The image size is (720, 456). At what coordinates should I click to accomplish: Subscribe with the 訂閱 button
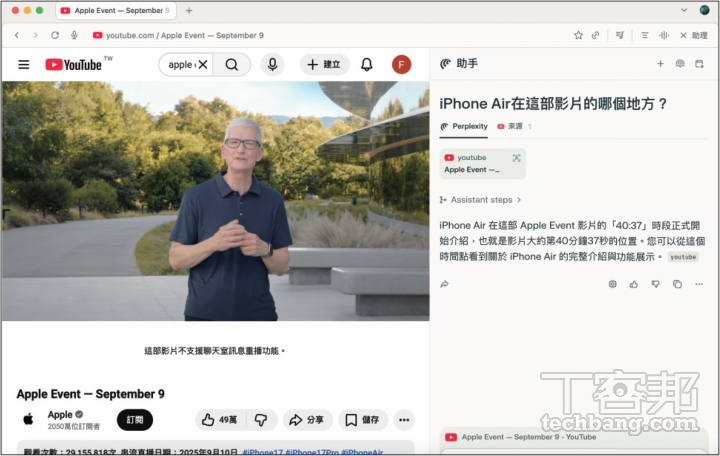click(135, 420)
